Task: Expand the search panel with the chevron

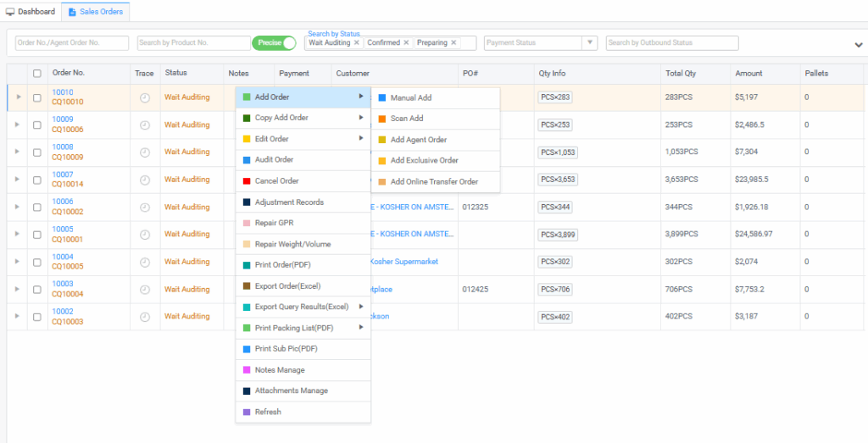Action: (x=859, y=45)
